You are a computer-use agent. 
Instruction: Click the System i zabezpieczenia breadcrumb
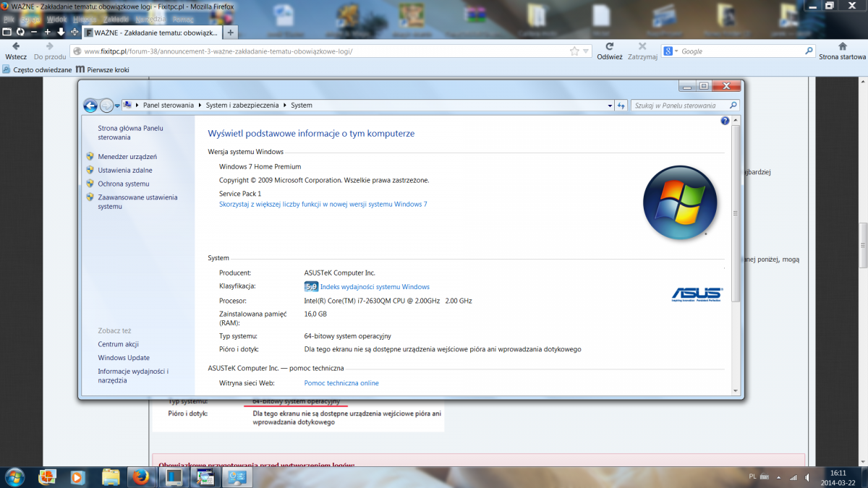(243, 106)
